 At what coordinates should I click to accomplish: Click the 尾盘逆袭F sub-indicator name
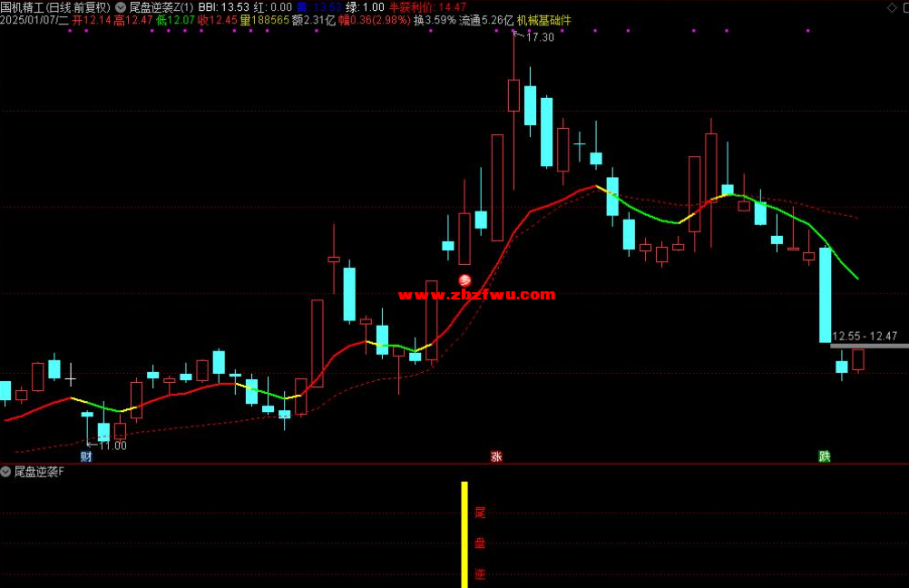pos(39,472)
